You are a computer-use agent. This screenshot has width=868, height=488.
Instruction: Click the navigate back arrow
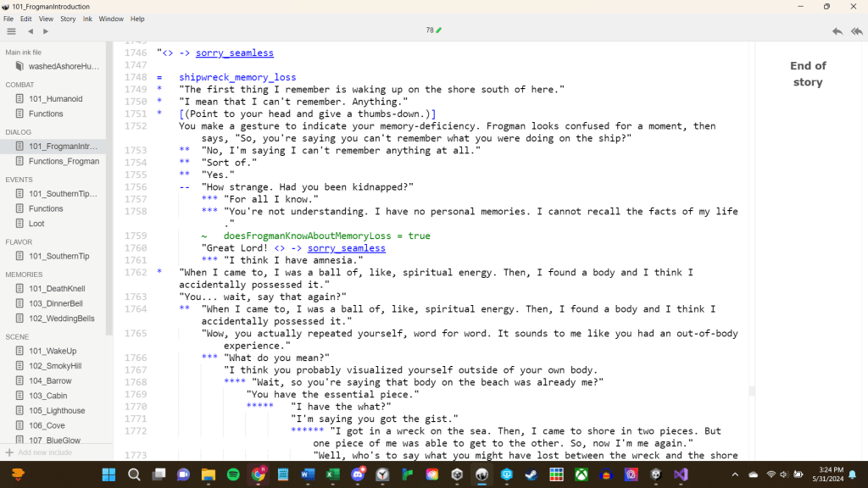click(x=31, y=31)
